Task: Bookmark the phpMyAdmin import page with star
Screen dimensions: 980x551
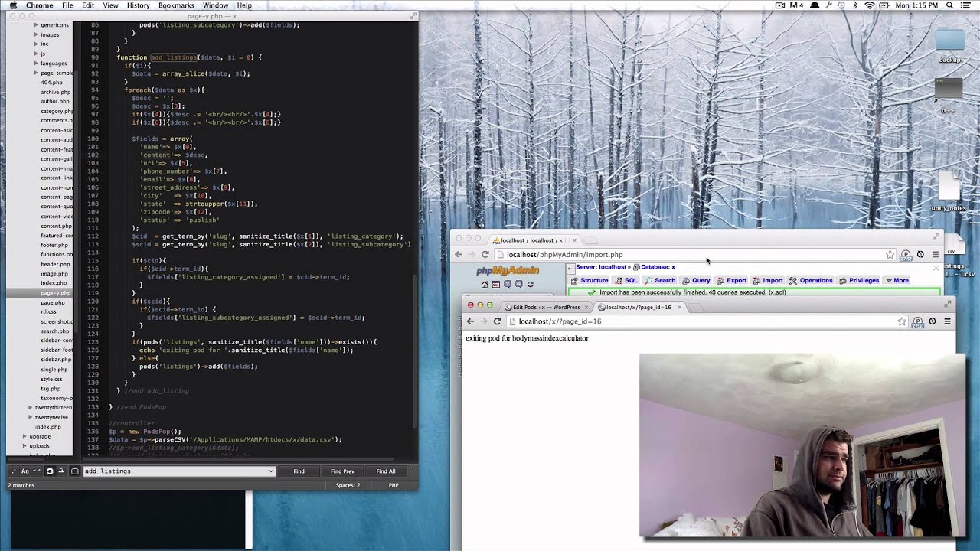Action: tap(890, 254)
